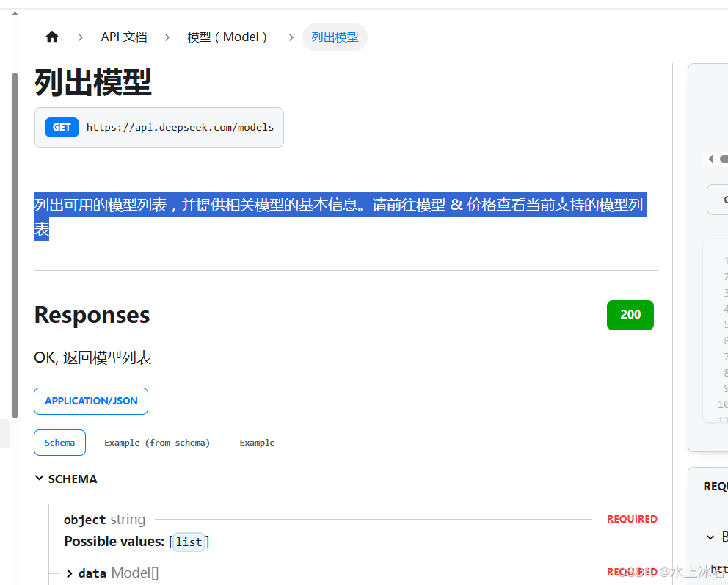Click the green 200 response code button
Viewport: 728px width, 585px height.
tap(630, 315)
